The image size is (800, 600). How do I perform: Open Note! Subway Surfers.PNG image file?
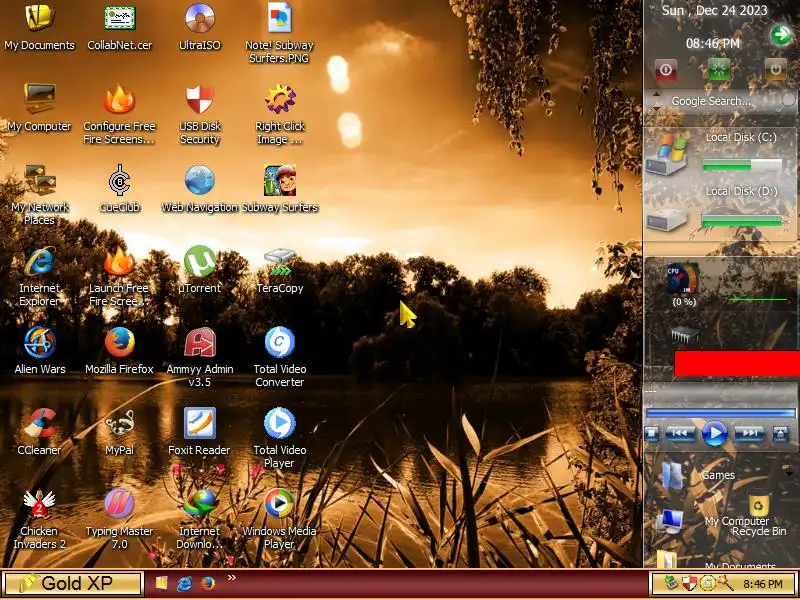[280, 33]
